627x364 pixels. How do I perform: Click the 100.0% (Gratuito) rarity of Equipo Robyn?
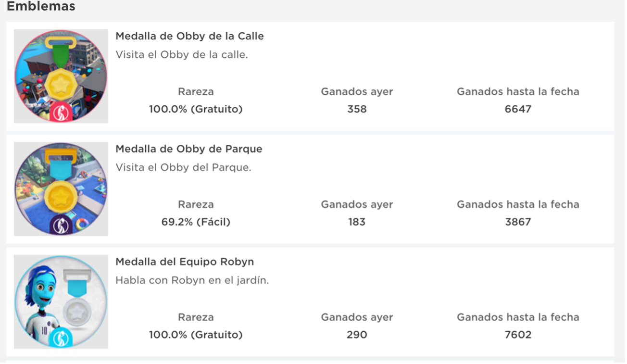tap(196, 335)
